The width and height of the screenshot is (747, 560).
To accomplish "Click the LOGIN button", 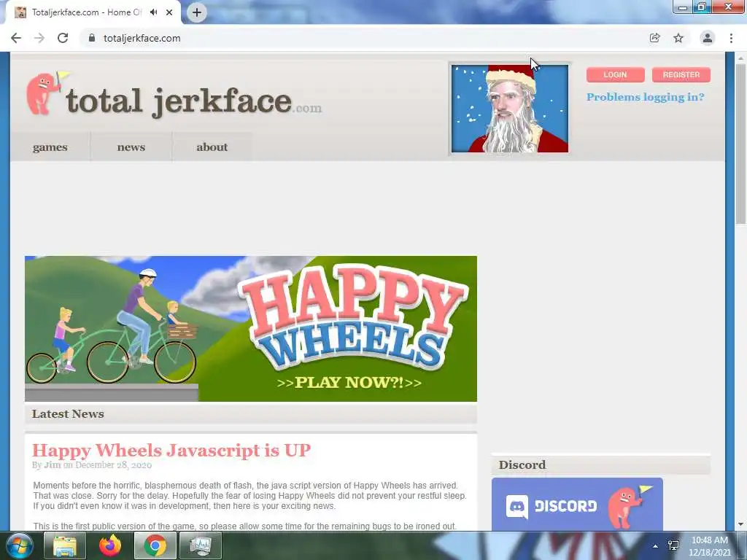I will coord(616,75).
